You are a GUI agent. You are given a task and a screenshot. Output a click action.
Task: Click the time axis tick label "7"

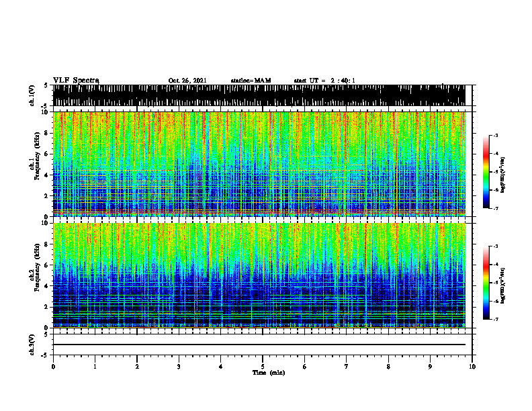pyautogui.click(x=347, y=367)
